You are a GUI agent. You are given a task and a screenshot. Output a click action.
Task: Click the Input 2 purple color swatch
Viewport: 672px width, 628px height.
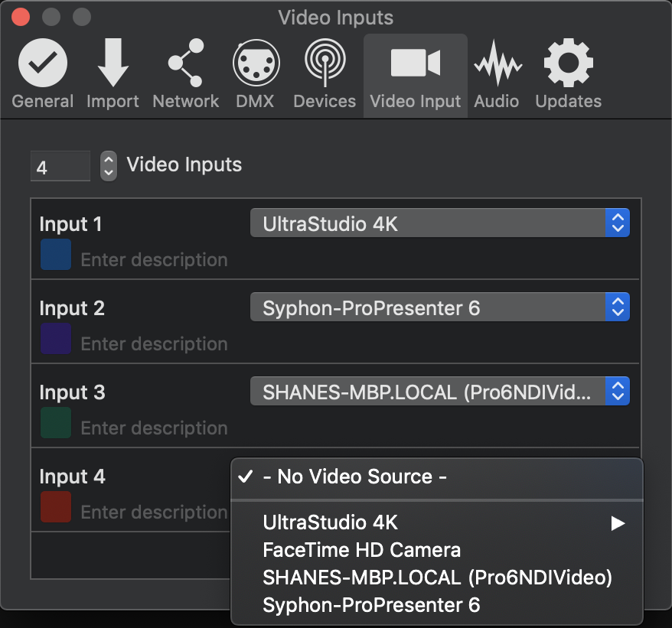(56, 338)
